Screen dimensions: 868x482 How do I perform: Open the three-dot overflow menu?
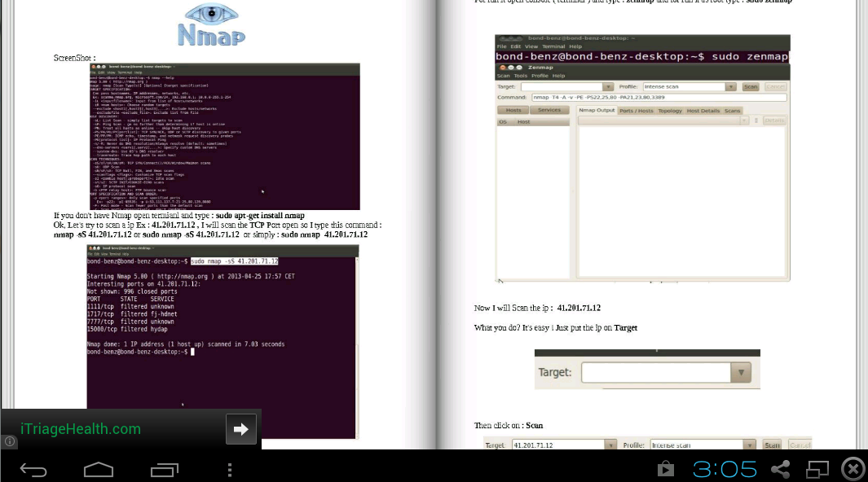click(x=230, y=470)
